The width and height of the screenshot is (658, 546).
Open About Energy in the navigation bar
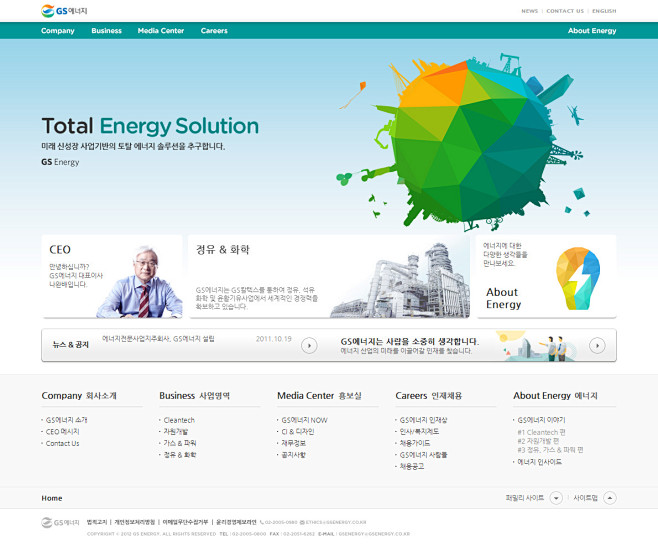pyautogui.click(x=592, y=31)
